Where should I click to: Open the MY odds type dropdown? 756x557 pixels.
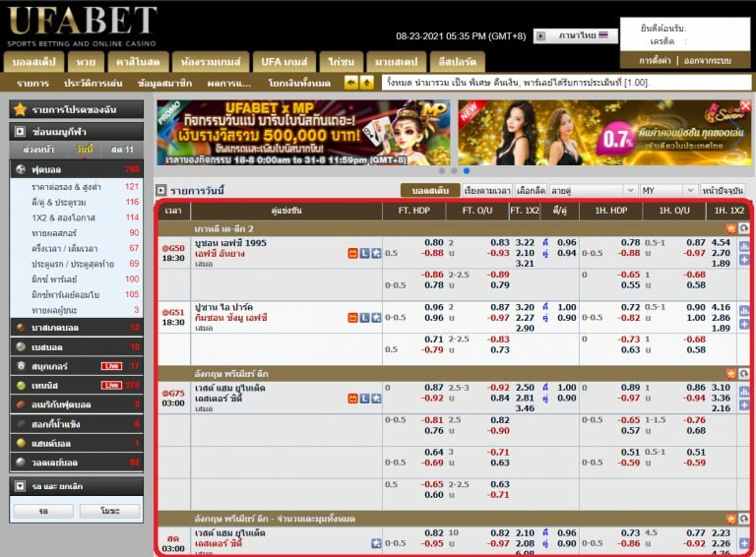coord(667,191)
